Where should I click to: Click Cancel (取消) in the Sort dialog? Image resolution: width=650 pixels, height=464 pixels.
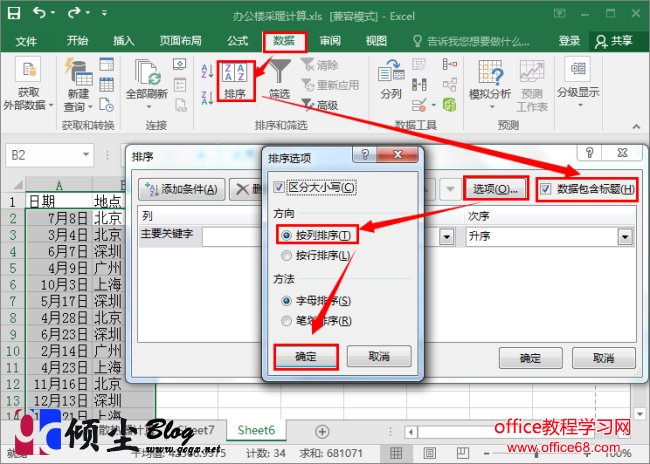coord(604,358)
